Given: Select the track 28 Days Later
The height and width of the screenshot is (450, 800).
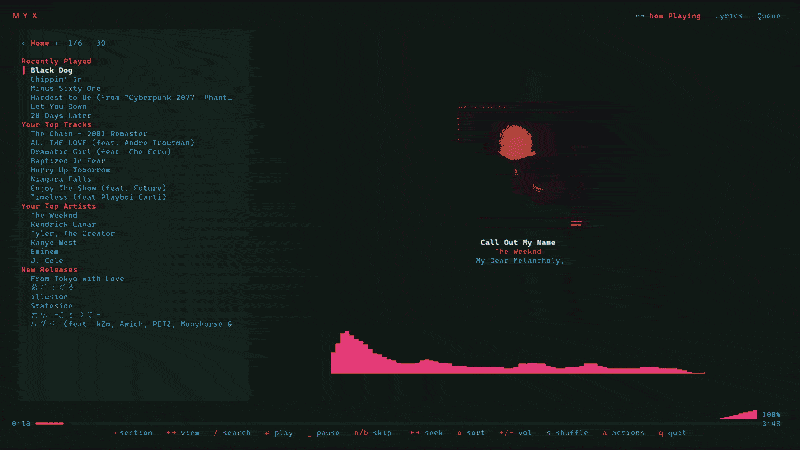Looking at the screenshot, I should coord(60,116).
